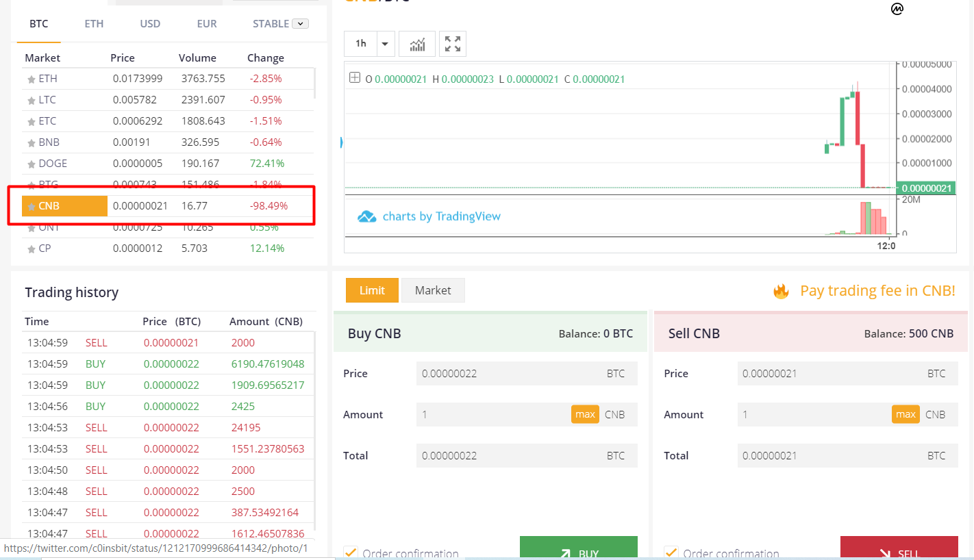Favorite the BNB market star
The image size is (974, 560).
pos(31,143)
